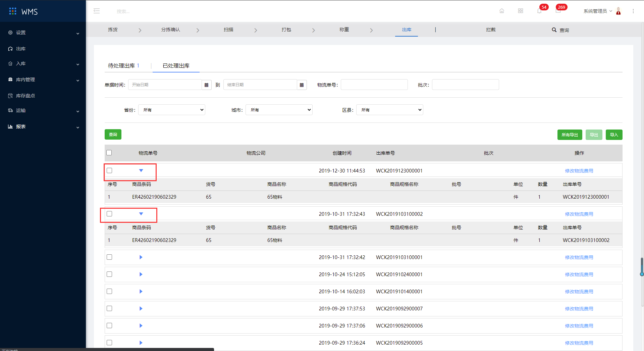Screen dimensions: 644x351
Task: Click the 运输 truck icon in sidebar
Action: pyautogui.click(x=10, y=110)
